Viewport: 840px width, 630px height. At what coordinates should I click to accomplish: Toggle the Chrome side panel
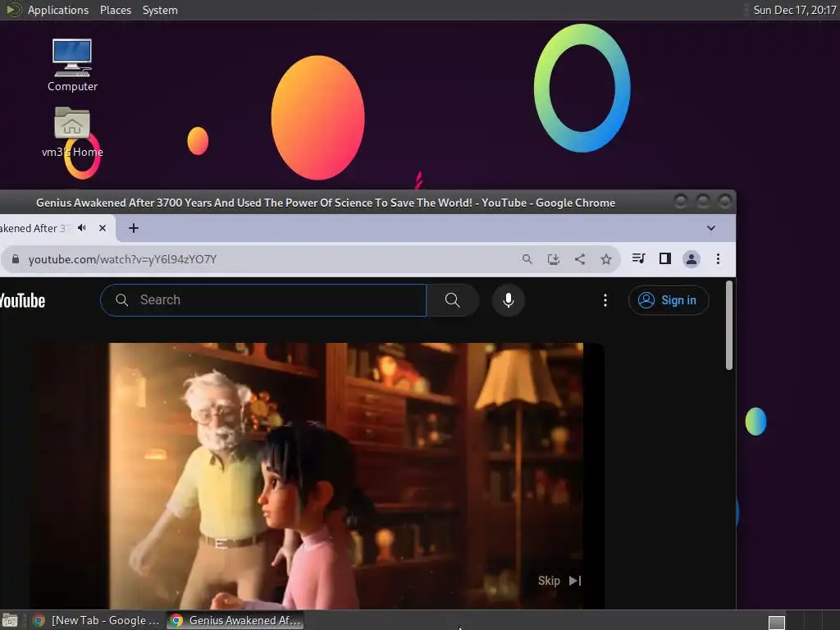664,258
